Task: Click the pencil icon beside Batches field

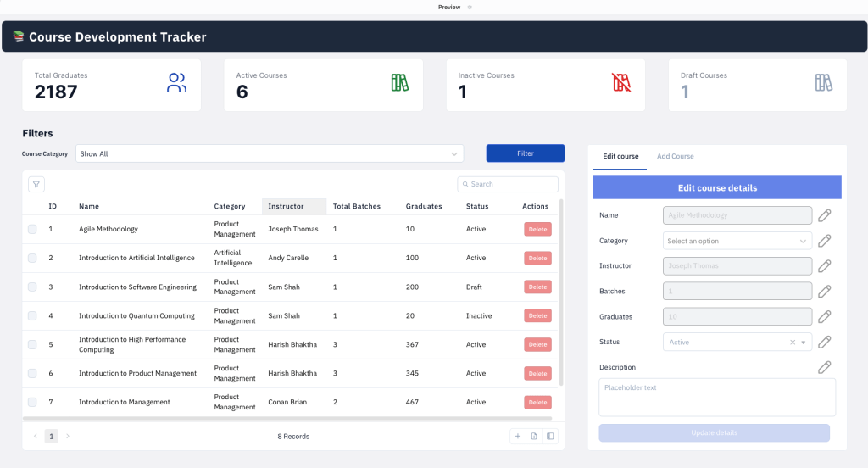Action: pos(824,292)
